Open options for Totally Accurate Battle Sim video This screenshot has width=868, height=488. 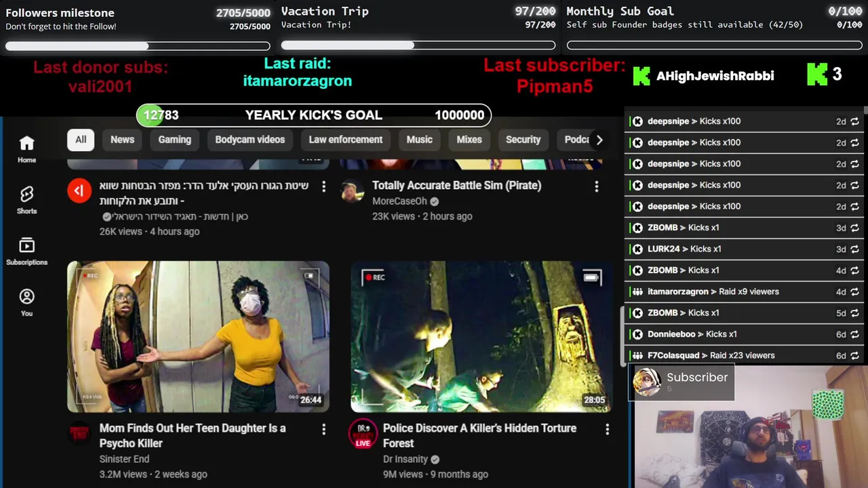pyautogui.click(x=596, y=186)
